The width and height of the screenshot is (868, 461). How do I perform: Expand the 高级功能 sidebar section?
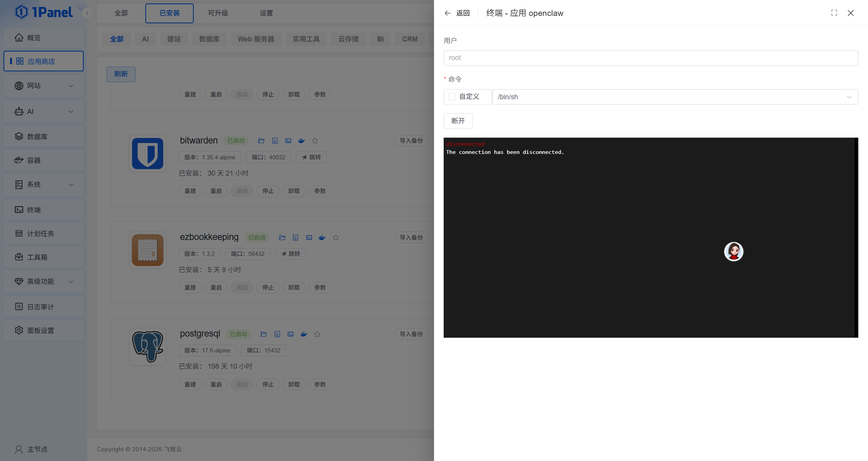coord(43,281)
